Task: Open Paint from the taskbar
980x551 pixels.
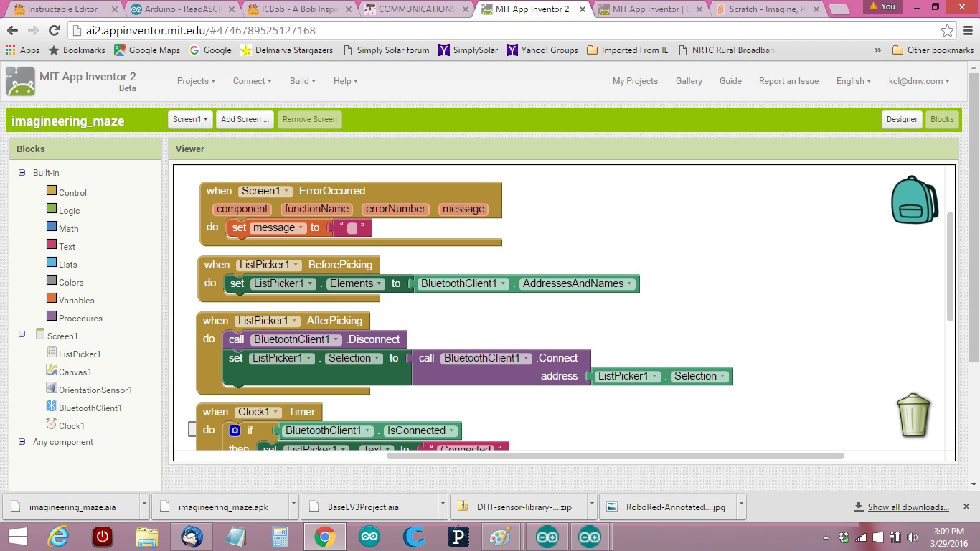Action: click(501, 537)
